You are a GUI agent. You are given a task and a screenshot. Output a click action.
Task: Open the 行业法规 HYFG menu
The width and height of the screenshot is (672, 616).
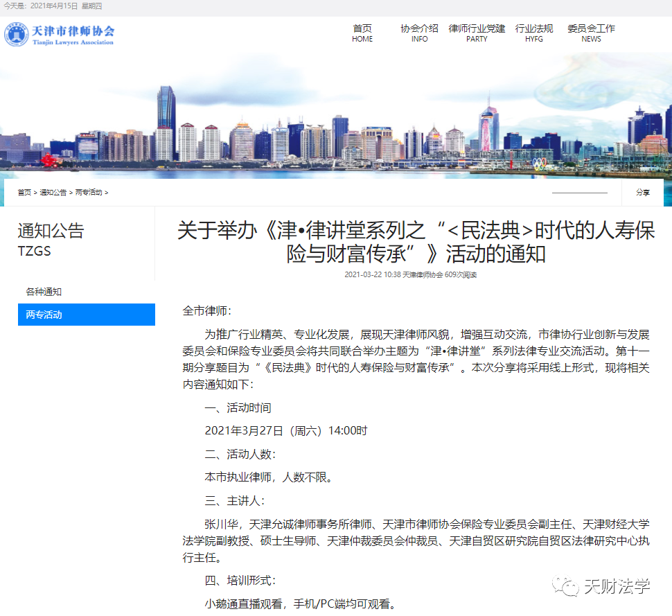[534, 33]
